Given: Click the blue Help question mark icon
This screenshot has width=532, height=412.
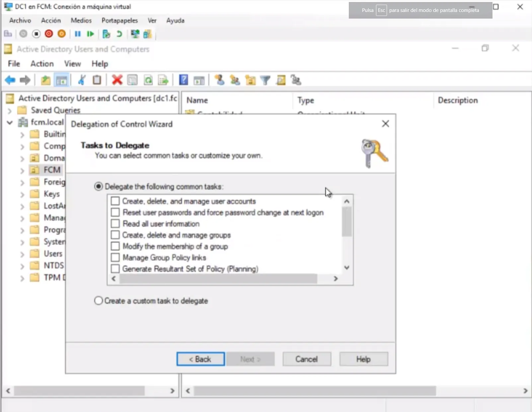Looking at the screenshot, I should coord(183,80).
